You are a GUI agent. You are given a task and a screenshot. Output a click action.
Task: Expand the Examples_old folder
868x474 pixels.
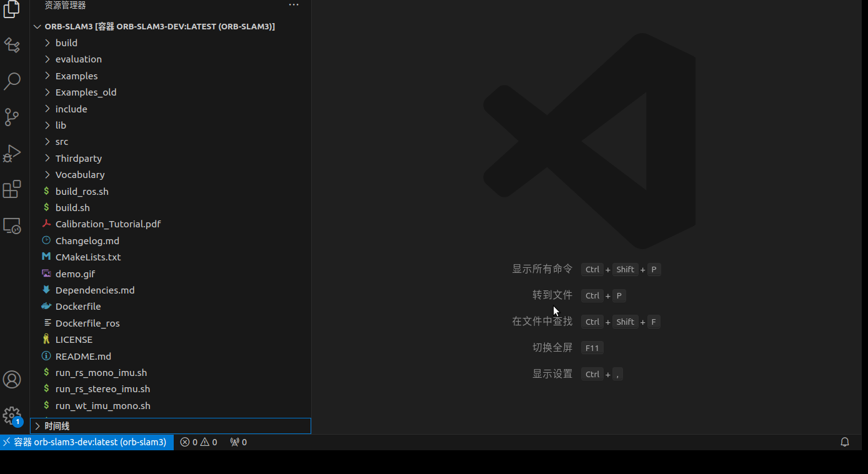pyautogui.click(x=171, y=92)
